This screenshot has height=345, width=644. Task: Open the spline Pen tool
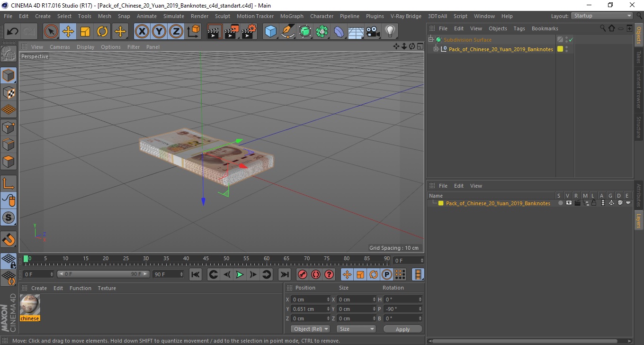[x=288, y=32]
